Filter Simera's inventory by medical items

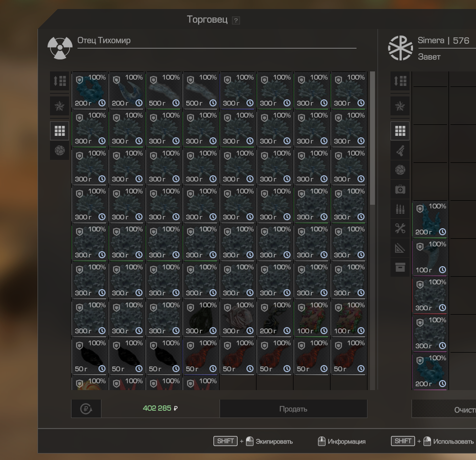(x=400, y=189)
